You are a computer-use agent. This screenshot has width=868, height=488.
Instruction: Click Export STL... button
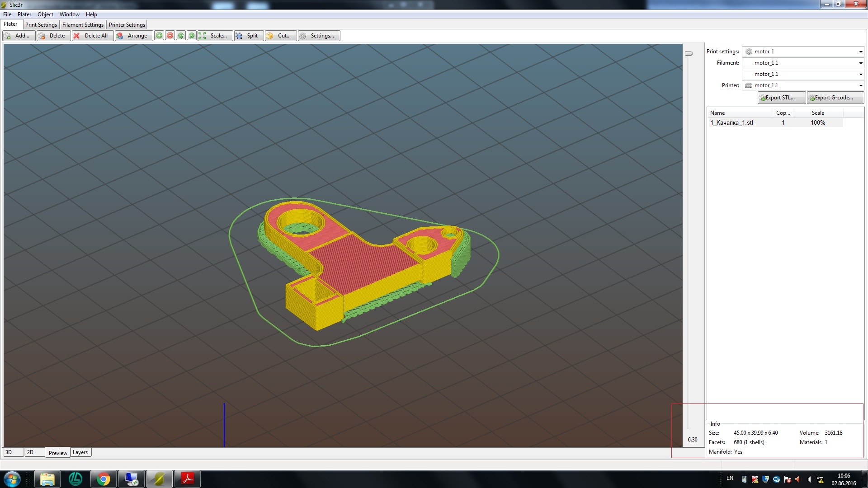point(781,98)
